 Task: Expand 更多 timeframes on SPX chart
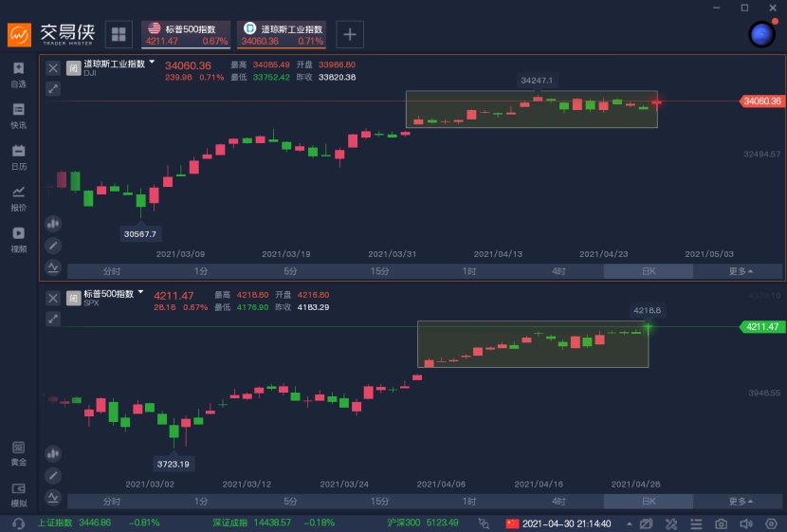pyautogui.click(x=741, y=501)
